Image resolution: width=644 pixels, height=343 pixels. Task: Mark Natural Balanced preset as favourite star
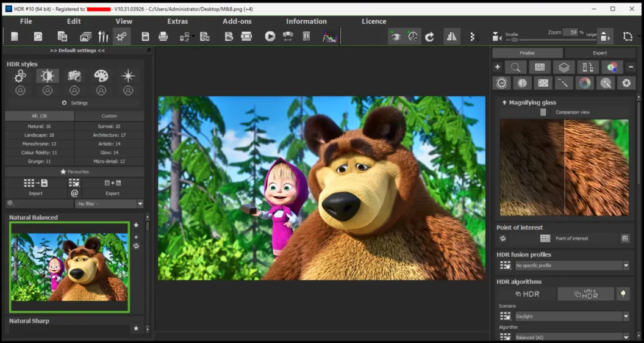click(x=136, y=225)
